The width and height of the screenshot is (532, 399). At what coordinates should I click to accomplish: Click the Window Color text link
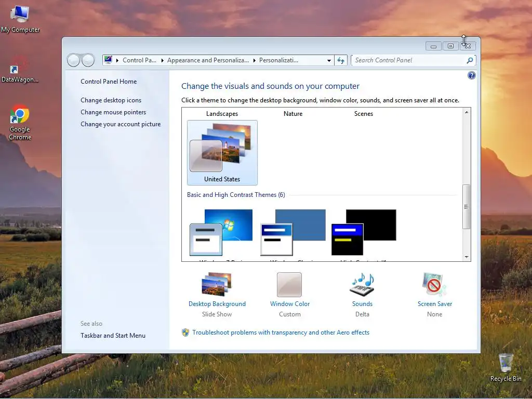(290, 304)
